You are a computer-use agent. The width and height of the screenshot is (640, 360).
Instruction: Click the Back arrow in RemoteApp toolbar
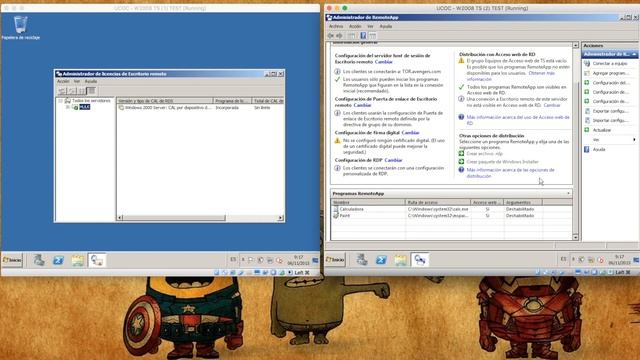[331, 36]
